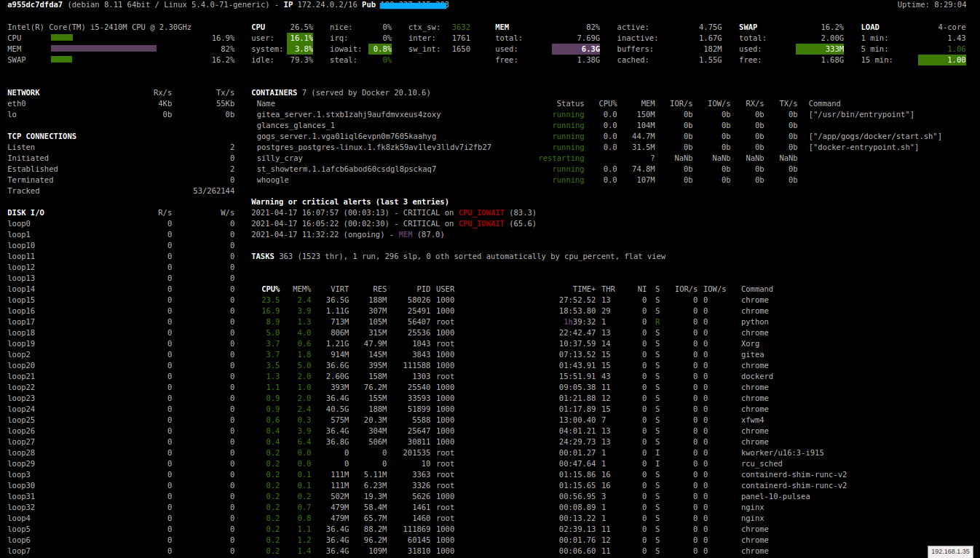Click the highlighted 6.3G used memory value
This screenshot has width=980, height=558.
577,49
